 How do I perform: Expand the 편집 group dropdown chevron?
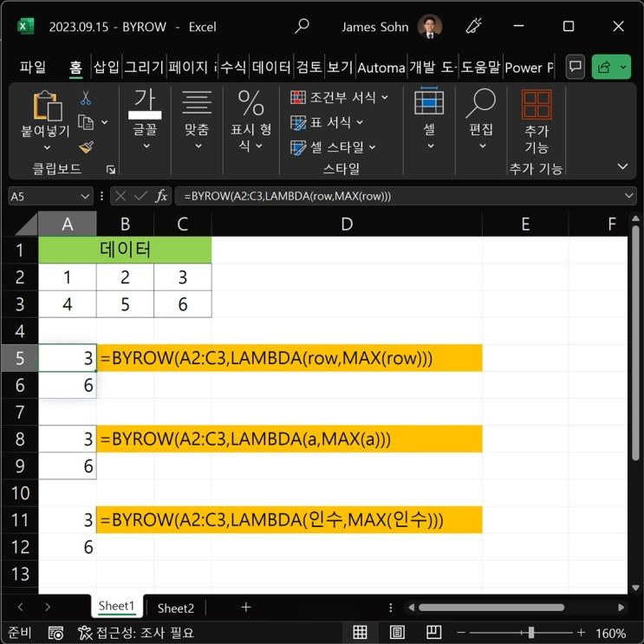(483, 146)
